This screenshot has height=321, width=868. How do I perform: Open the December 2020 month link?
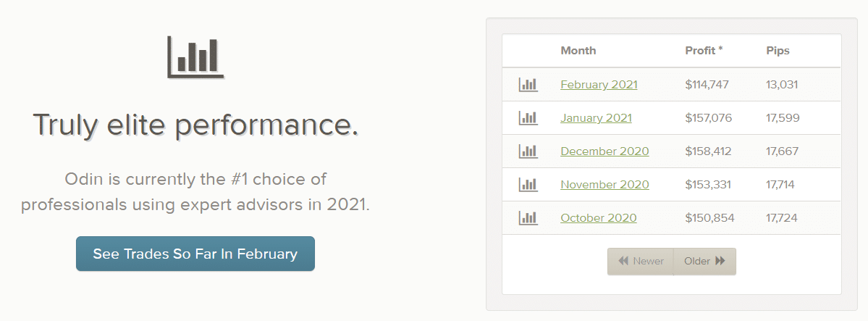(x=604, y=151)
